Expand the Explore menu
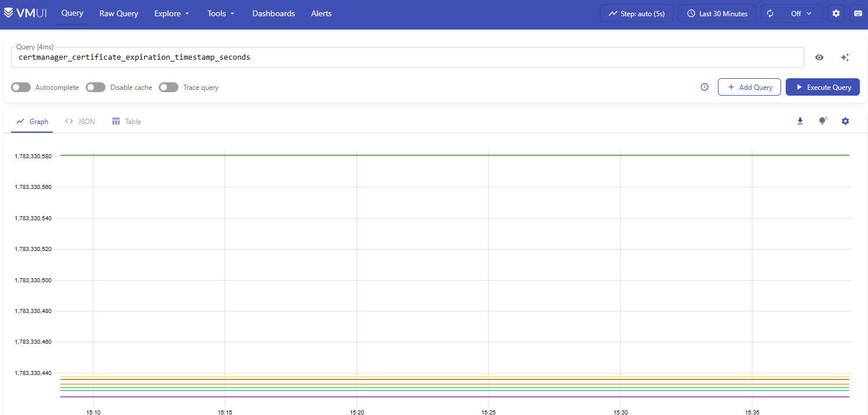The width and height of the screenshot is (868, 415). pyautogui.click(x=172, y=13)
